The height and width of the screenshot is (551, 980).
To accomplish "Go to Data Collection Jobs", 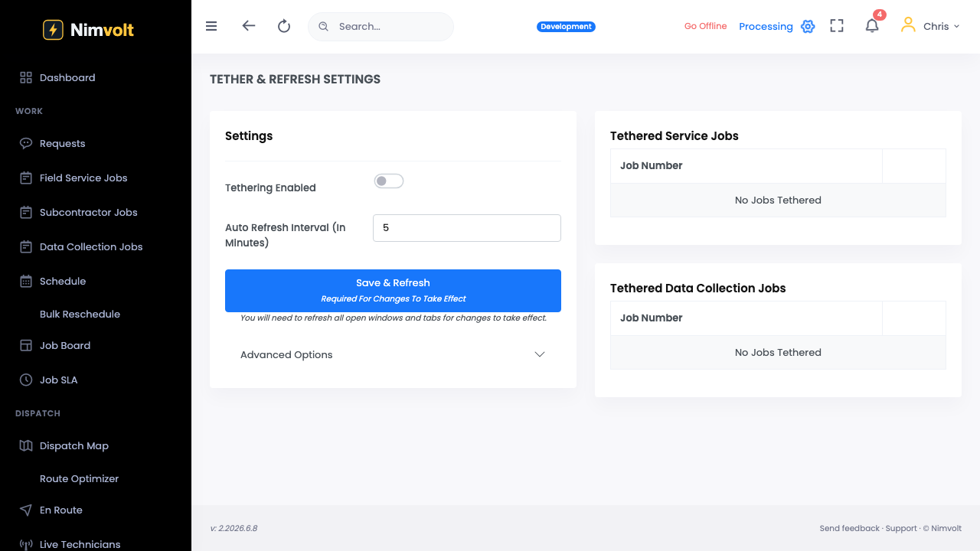I will coord(91,246).
